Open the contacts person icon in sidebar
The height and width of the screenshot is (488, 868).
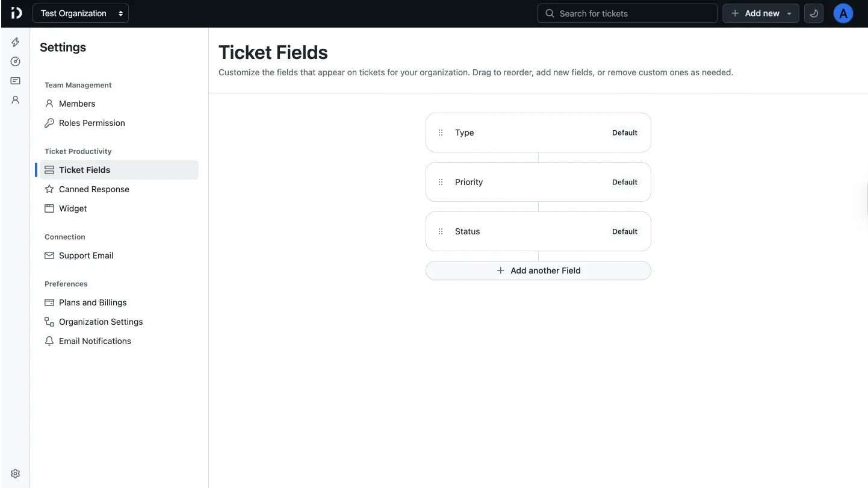coord(15,99)
